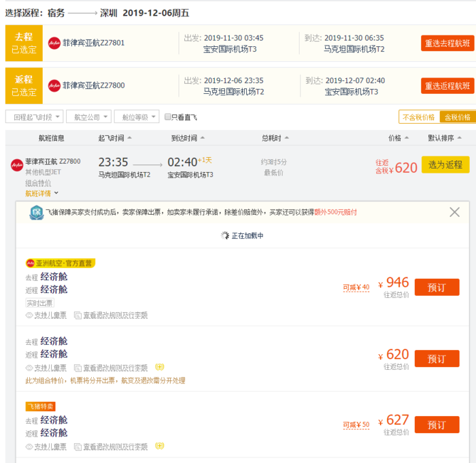The width and height of the screenshot is (476, 463).
Task: Sort results by 价格 column
Action: [398, 138]
